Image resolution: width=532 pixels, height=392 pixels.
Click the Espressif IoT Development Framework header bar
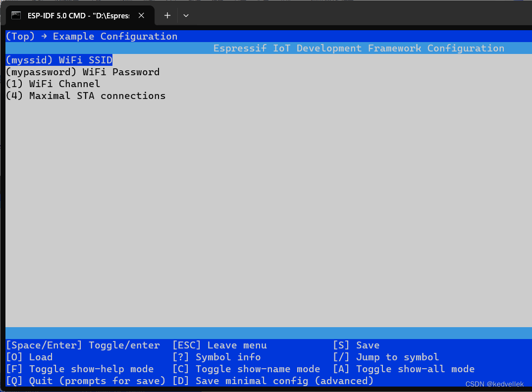(x=359, y=48)
